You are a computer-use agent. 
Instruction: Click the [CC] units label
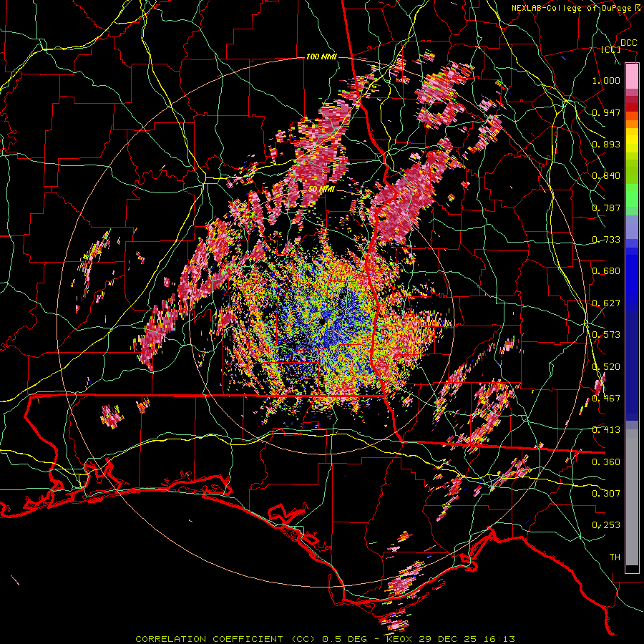(611, 49)
